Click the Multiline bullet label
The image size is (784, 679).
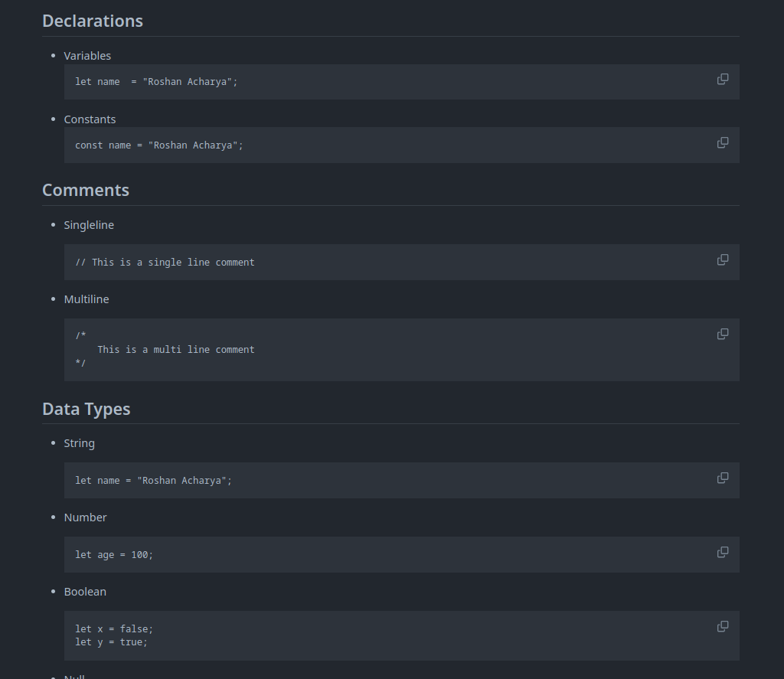point(87,299)
